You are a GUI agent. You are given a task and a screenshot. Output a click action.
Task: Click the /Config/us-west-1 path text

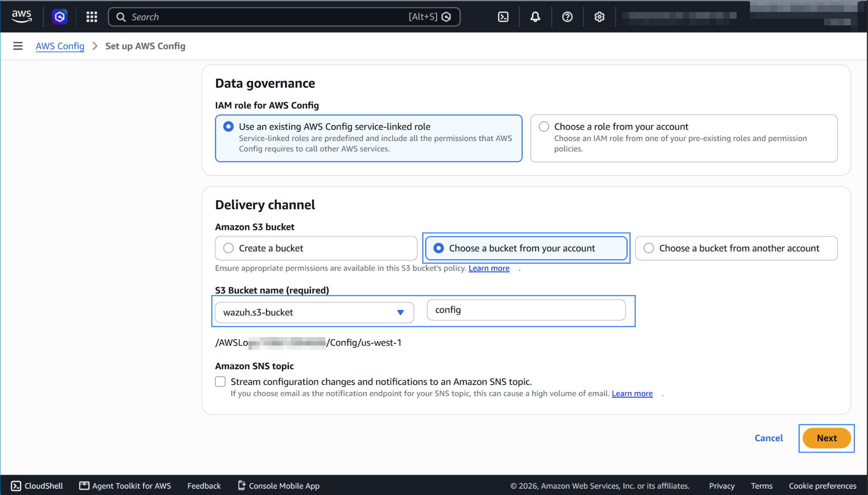[x=364, y=343]
